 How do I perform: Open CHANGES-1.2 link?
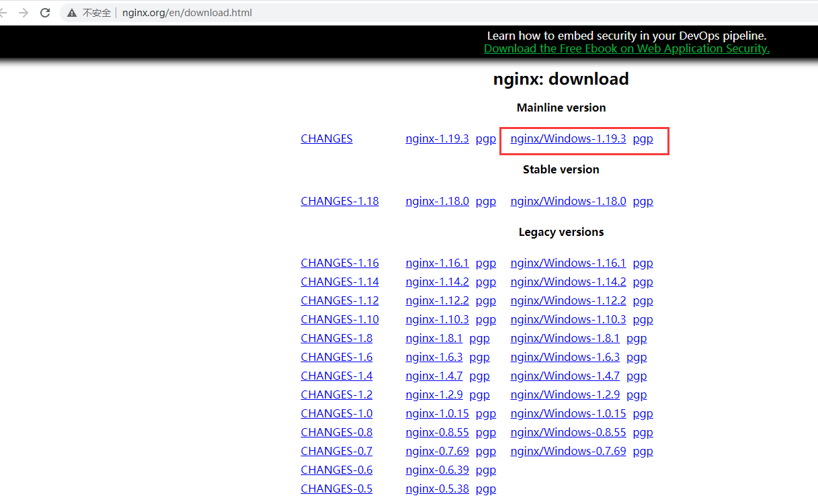(x=336, y=394)
